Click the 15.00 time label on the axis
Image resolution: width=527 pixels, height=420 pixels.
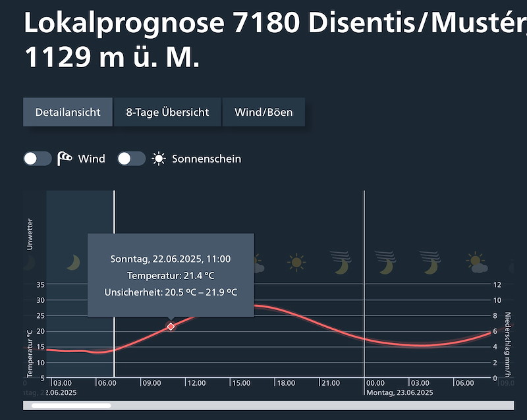tap(241, 383)
